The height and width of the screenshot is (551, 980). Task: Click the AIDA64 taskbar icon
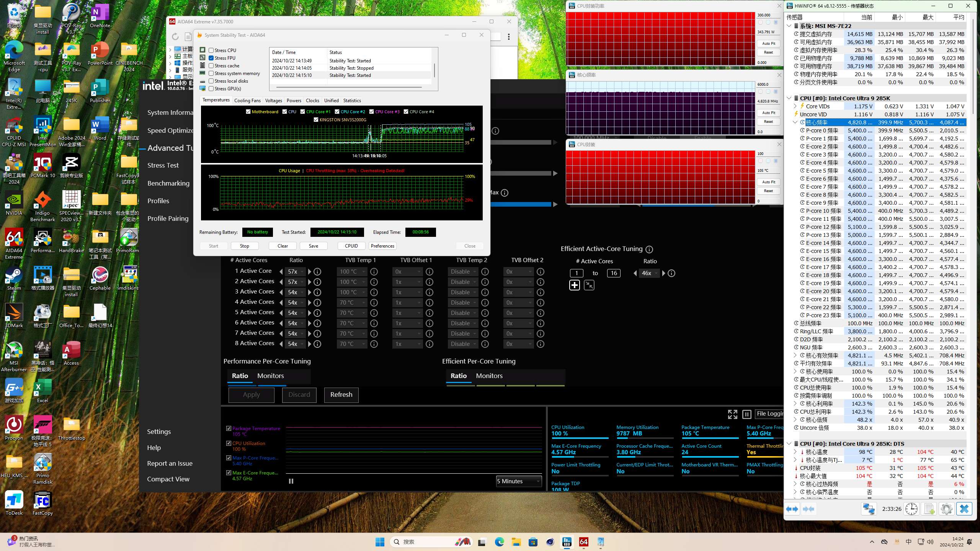point(583,542)
